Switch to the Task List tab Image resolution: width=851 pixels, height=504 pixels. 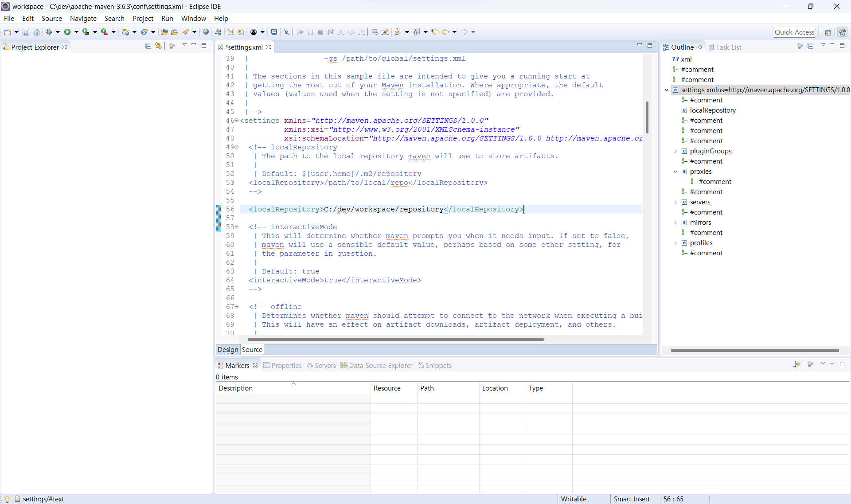coord(725,47)
